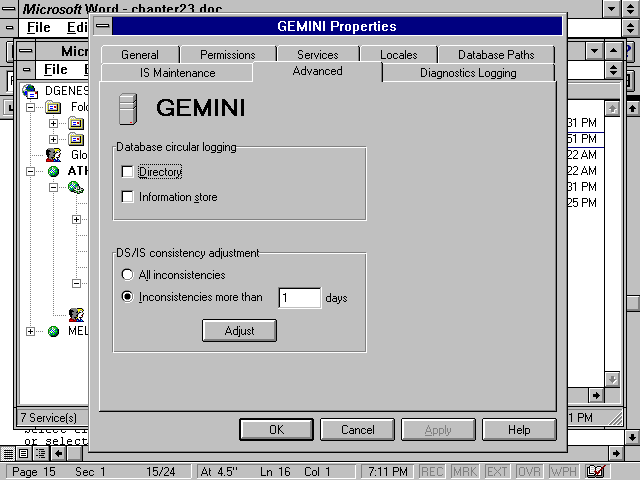Viewport: 640px width, 480px height.
Task: Click first subfolder icon under Fol
Action: tap(76, 123)
